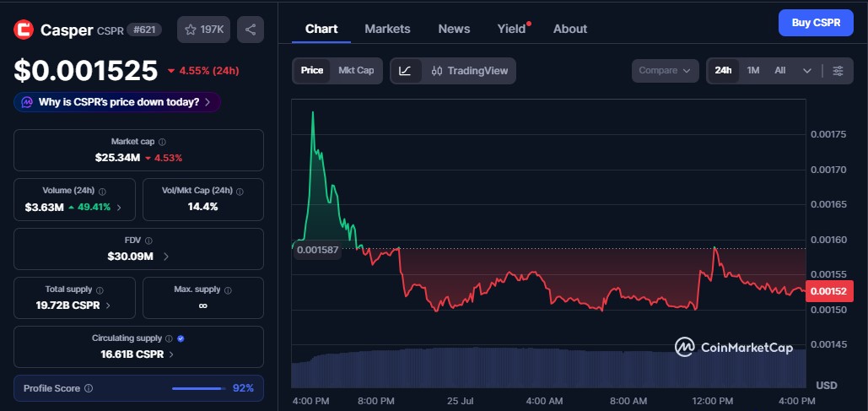
Task: Click the red 0.00152 current price tag
Action: [x=829, y=291]
